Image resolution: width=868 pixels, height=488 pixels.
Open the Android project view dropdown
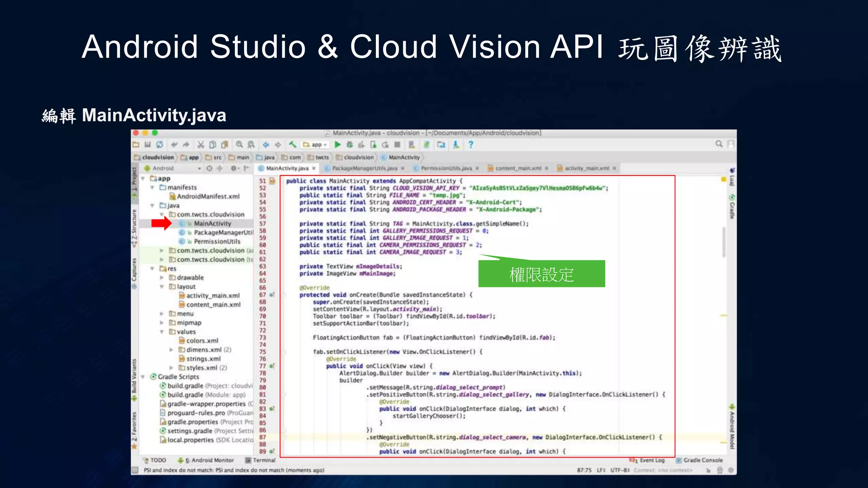[x=172, y=168]
